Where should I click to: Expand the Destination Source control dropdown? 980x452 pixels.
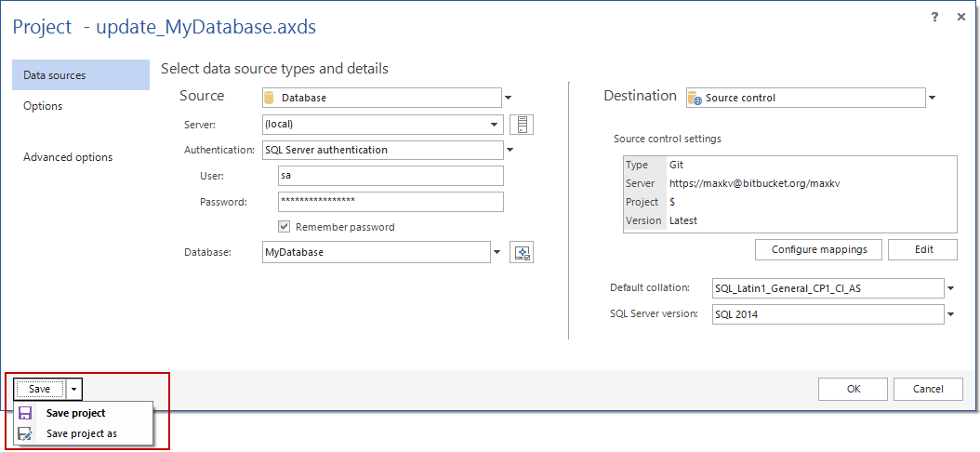[x=932, y=98]
